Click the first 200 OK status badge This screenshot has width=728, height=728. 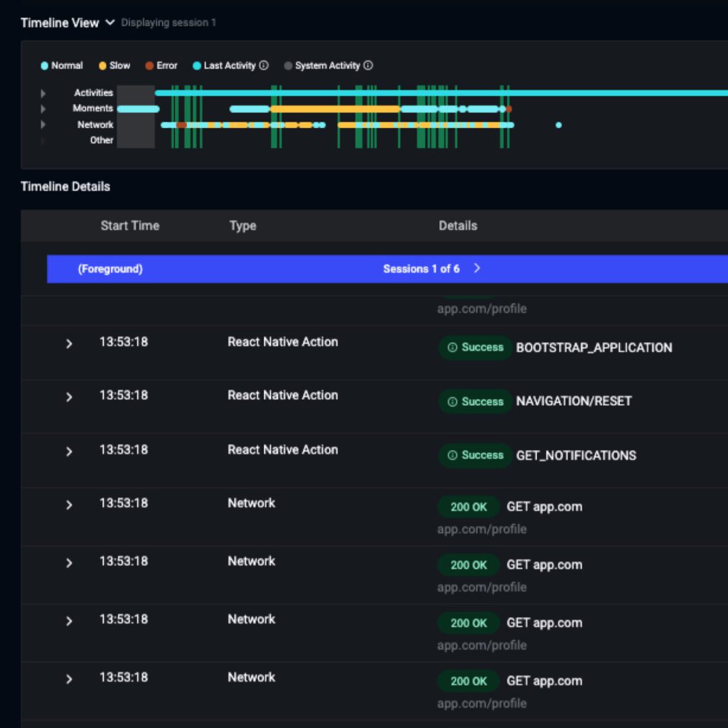[469, 507]
